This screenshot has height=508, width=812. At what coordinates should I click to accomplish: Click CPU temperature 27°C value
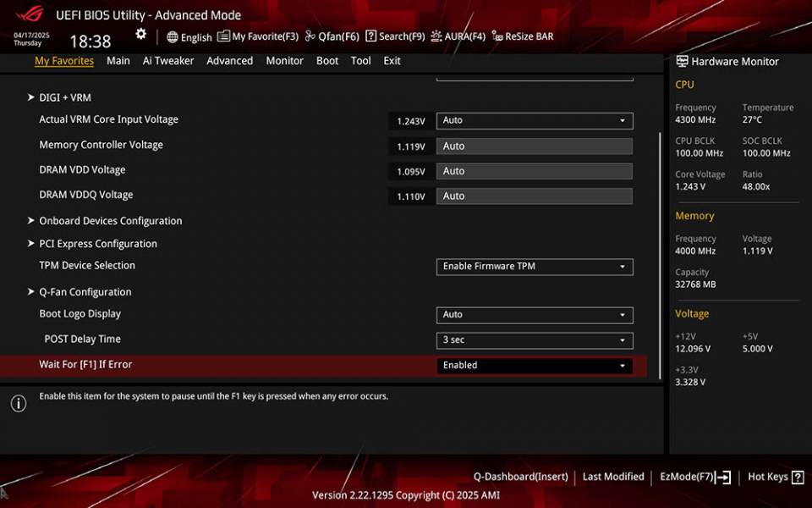point(752,119)
